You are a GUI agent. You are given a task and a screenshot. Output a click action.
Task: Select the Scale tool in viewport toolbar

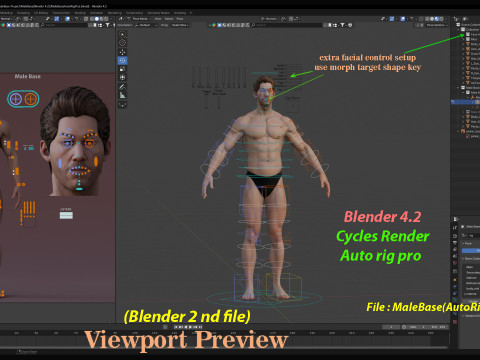tap(123, 69)
